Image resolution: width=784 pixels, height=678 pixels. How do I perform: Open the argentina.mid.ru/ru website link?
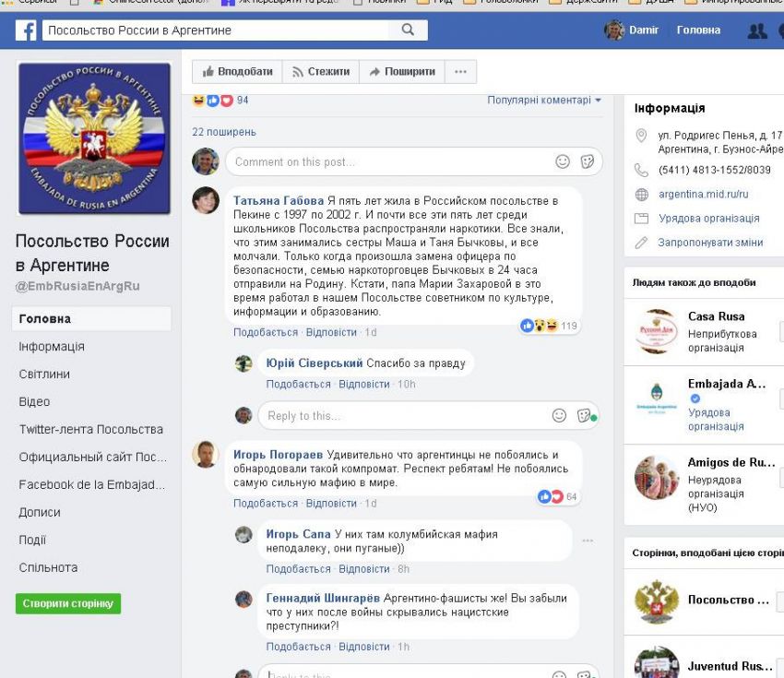click(x=703, y=194)
